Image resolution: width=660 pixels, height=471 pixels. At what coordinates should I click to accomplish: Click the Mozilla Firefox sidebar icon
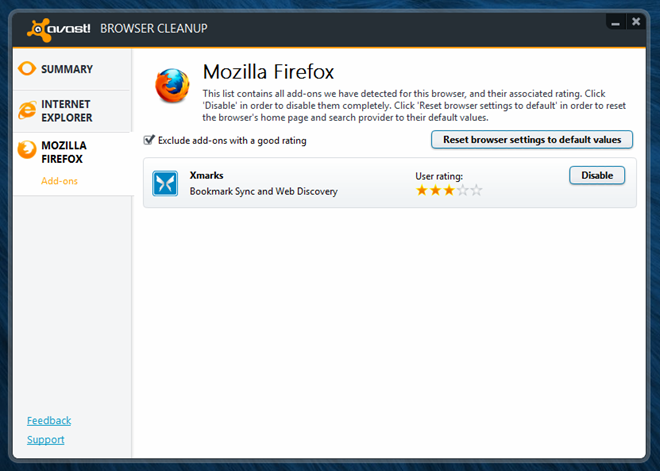point(27,150)
